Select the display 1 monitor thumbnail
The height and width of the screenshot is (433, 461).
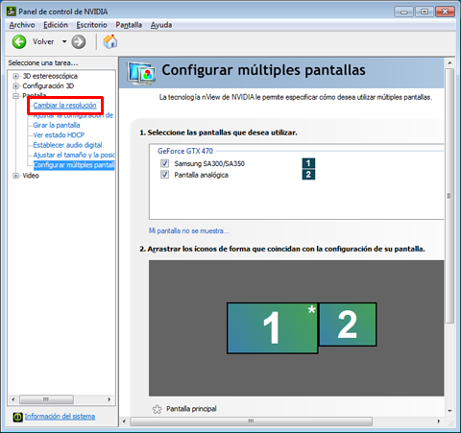273,328
